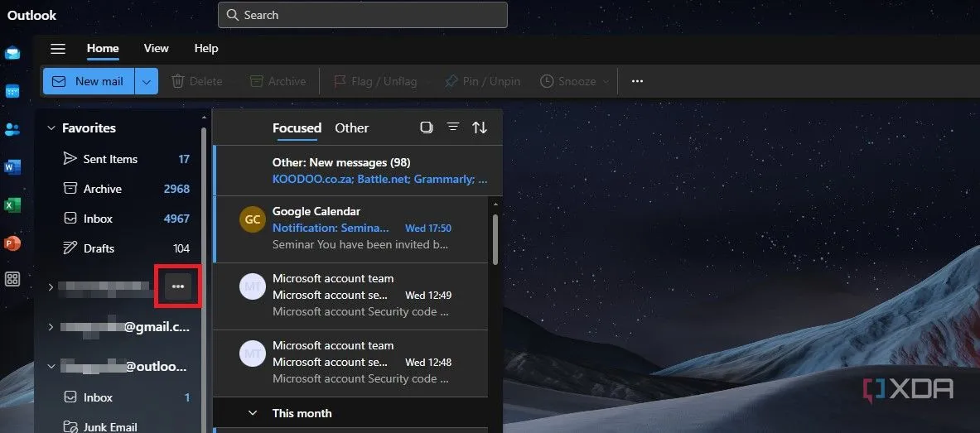Open the More apps grid icon

point(12,279)
